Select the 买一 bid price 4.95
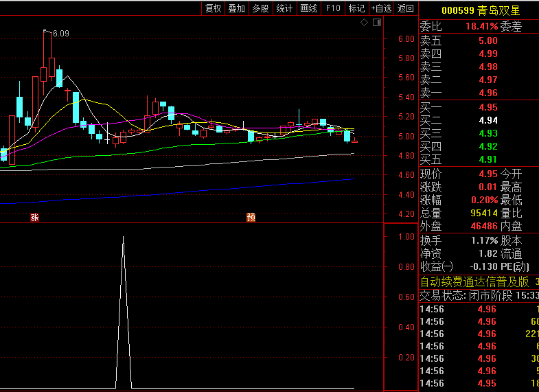 pos(488,108)
